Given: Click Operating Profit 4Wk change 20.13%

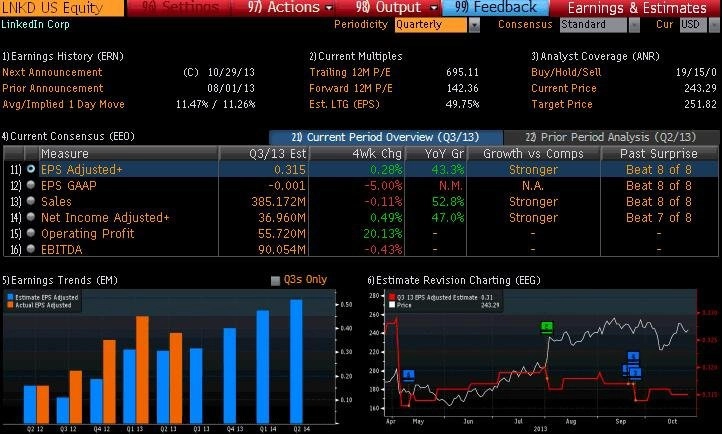Looking at the screenshot, I should click(x=383, y=234).
